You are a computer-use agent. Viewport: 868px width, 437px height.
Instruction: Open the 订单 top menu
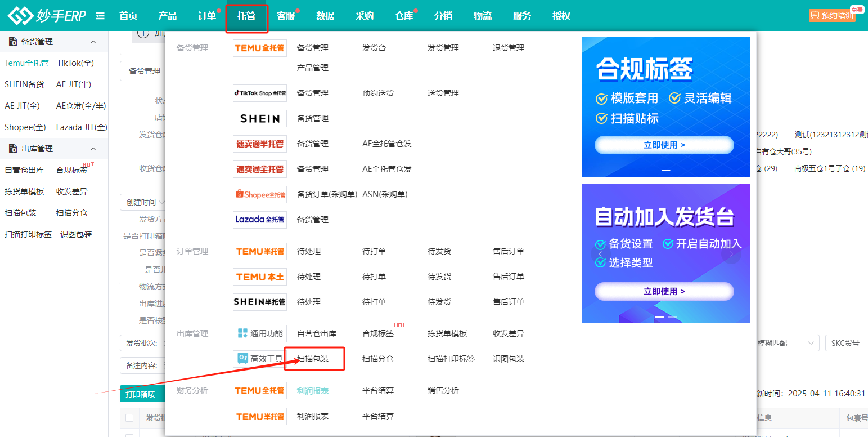click(x=207, y=16)
